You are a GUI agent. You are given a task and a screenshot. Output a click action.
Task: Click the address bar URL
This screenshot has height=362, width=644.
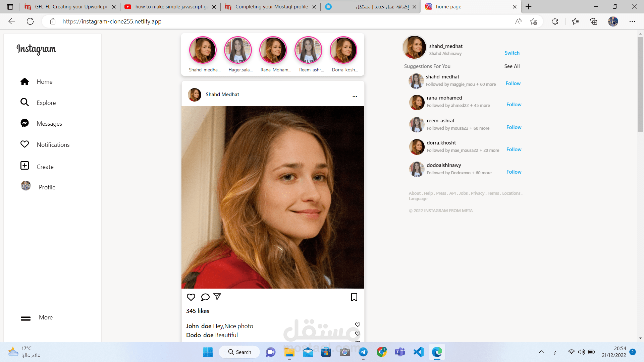tap(112, 21)
